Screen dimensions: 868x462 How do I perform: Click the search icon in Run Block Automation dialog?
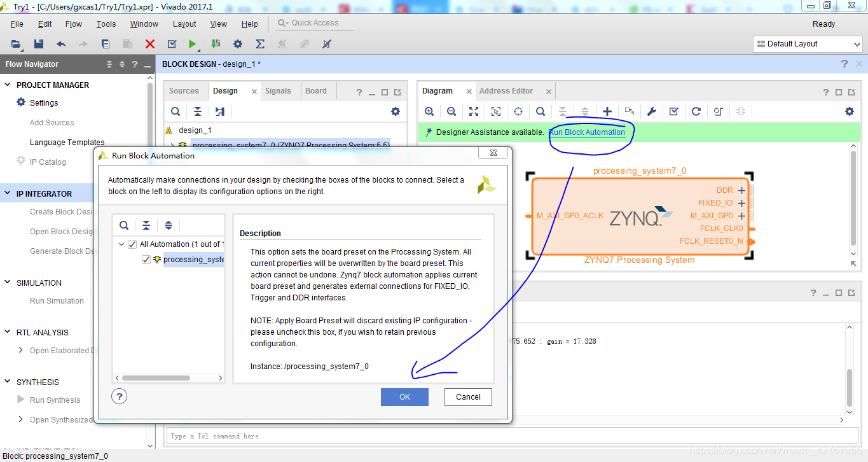[124, 225]
